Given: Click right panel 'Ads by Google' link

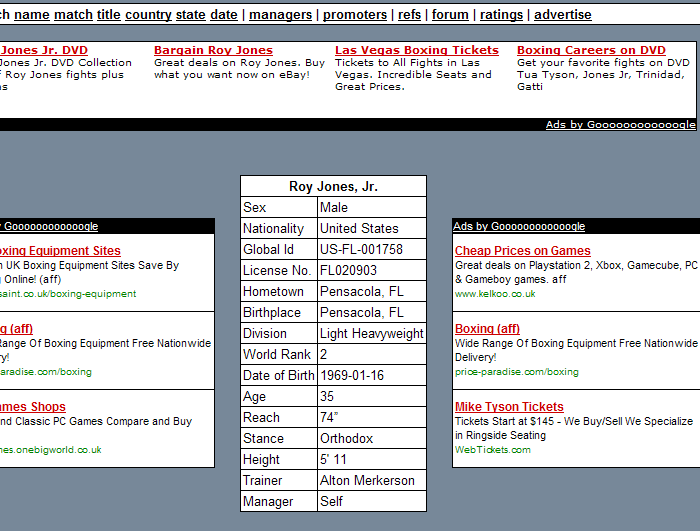Looking at the screenshot, I should pos(519,226).
